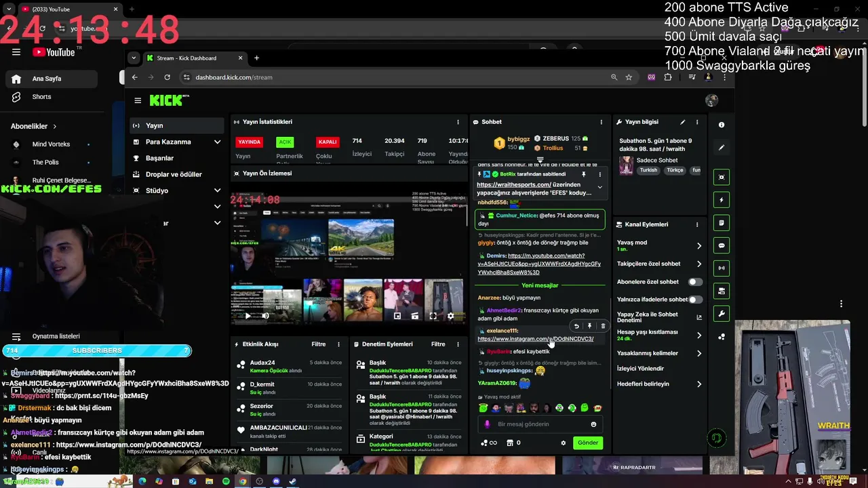The height and width of the screenshot is (488, 868).
Task: Open the wraithesports.com pinned link
Action: [x=514, y=184]
